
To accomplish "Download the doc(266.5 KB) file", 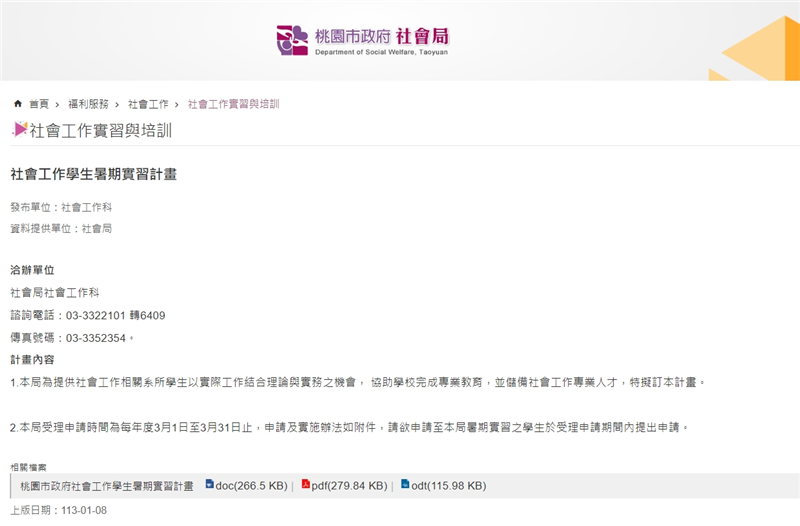I will point(251,486).
